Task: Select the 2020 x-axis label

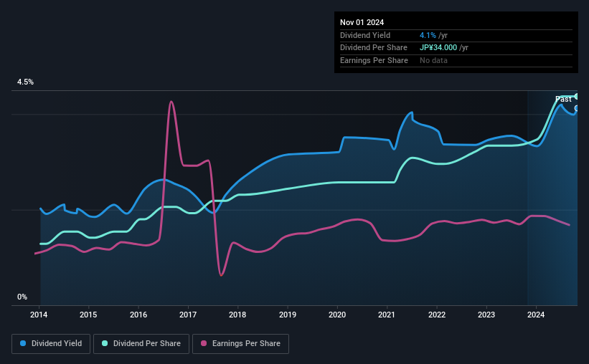Action: [337, 315]
